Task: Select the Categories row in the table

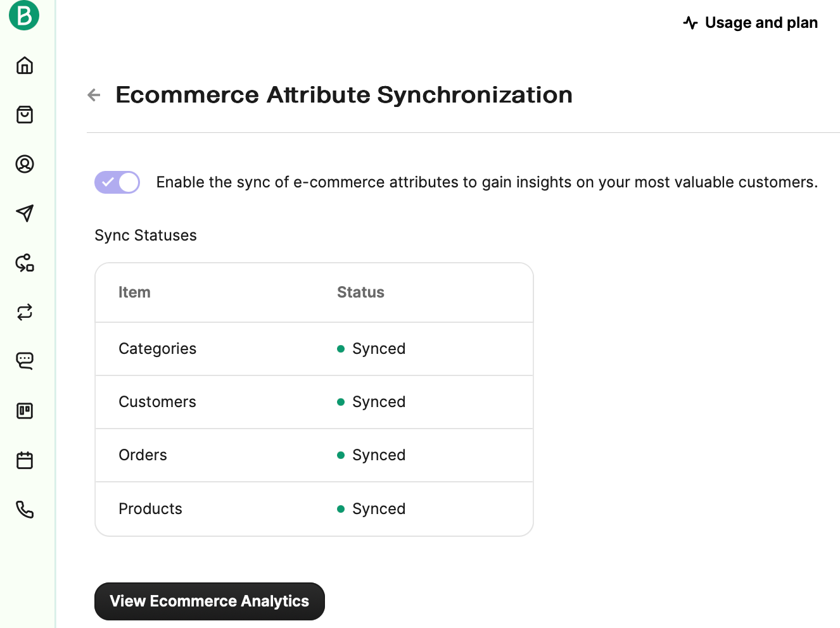Action: pyautogui.click(x=157, y=348)
